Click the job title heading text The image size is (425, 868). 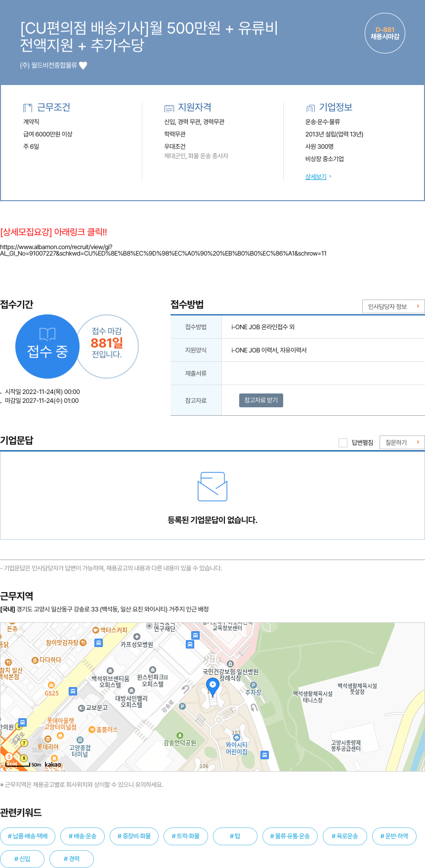(x=149, y=37)
